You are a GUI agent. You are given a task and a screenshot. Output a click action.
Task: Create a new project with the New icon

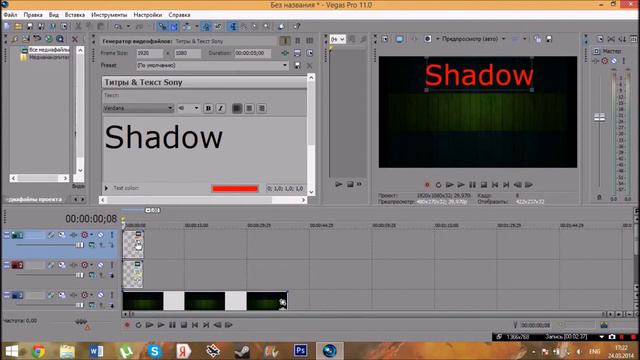click(7, 27)
